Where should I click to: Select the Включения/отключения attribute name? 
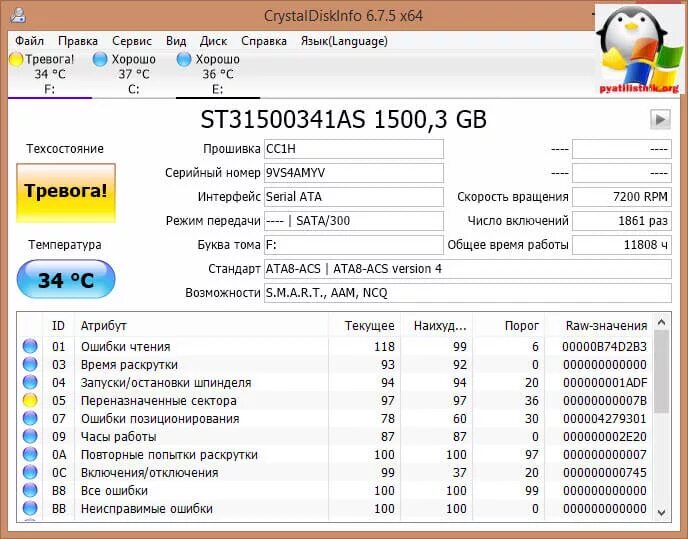click(x=150, y=473)
